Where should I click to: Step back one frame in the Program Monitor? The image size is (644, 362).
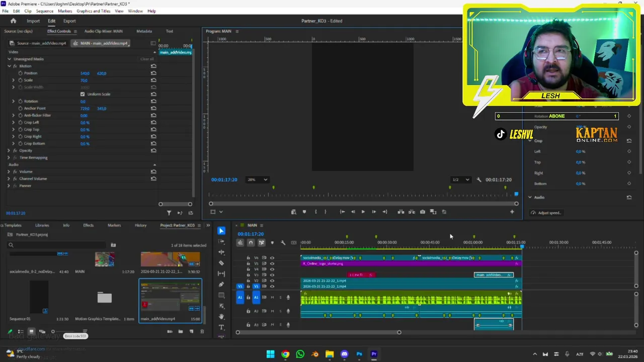click(x=353, y=212)
